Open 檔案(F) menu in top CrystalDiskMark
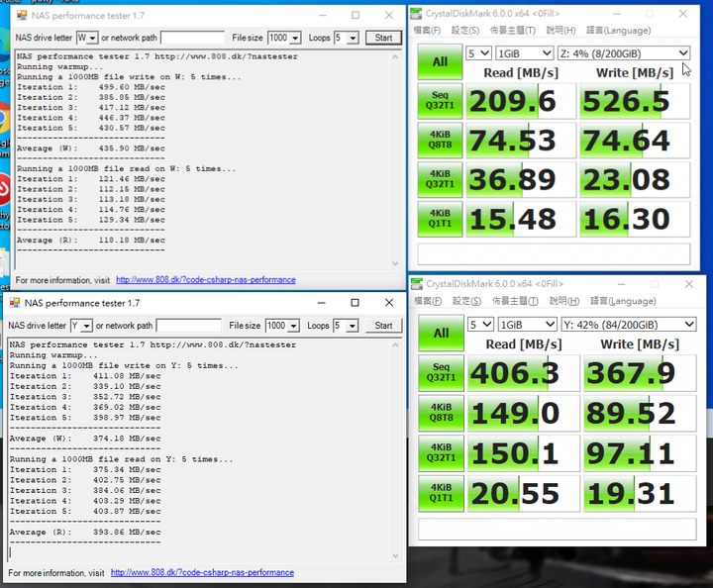The image size is (713, 588). pos(427,31)
